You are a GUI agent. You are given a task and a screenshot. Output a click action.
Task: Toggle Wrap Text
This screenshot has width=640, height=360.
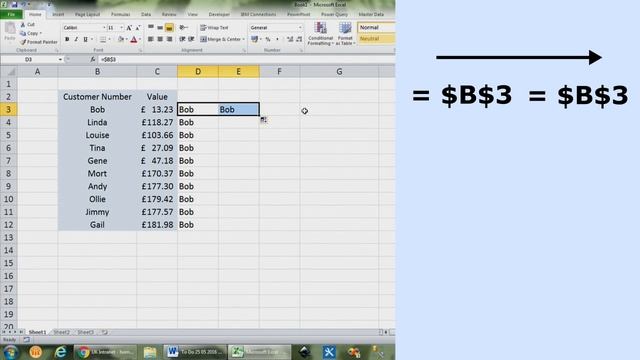coord(214,28)
